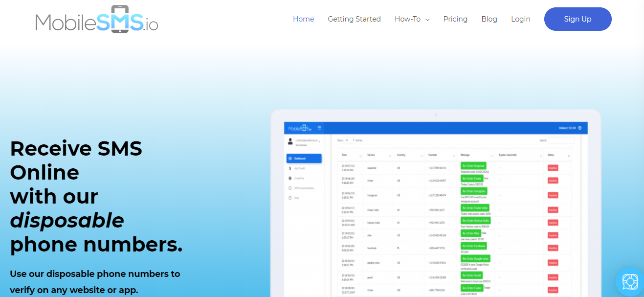Viewport: 644px width, 297px height.
Task: Open Show entries dropdown in preview
Action: tap(349, 140)
